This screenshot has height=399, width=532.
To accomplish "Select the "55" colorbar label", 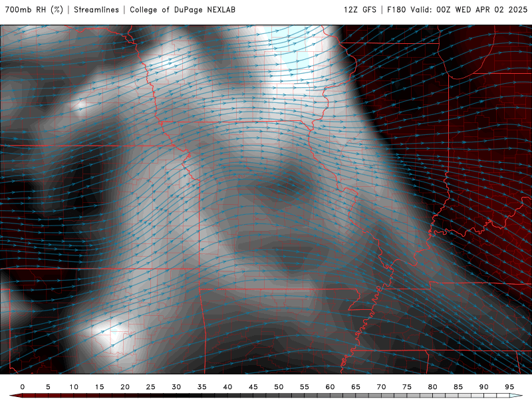I will tap(305, 387).
